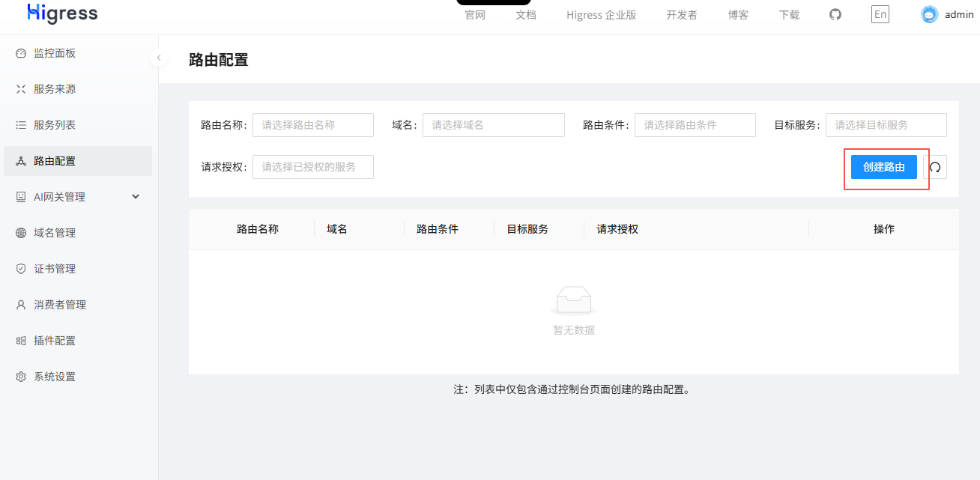980x480 pixels.
Task: Select the 证书管理 menu item
Action: pos(78,269)
